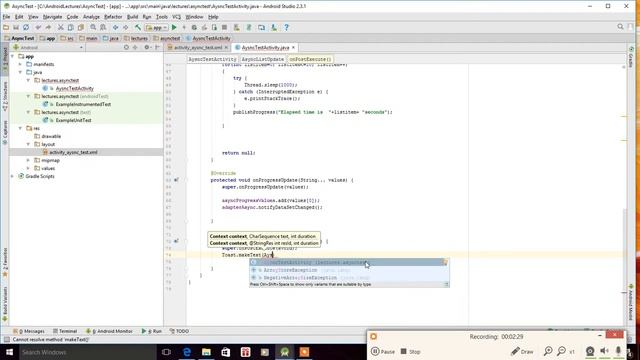
Task: Click the Draw pencil in recorder
Action: tap(522, 351)
